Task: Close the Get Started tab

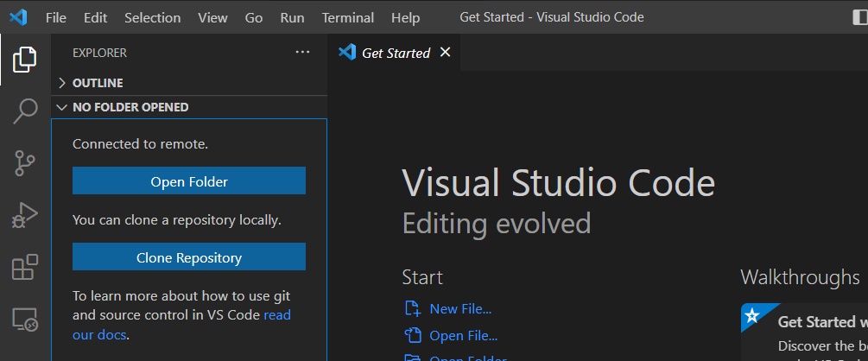Action: pyautogui.click(x=446, y=53)
